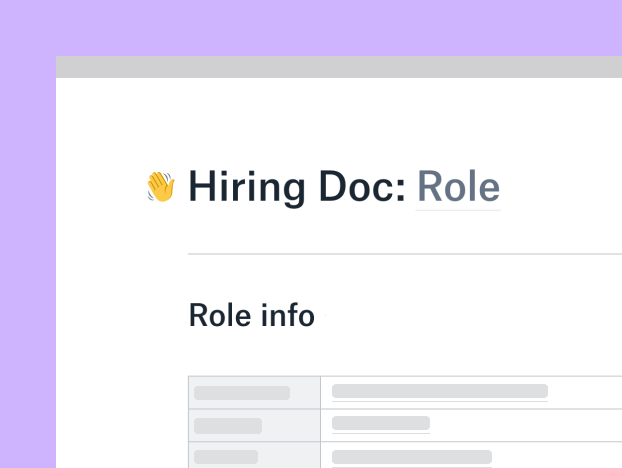
Task: Click the white margin left of the table
Action: pos(122,420)
